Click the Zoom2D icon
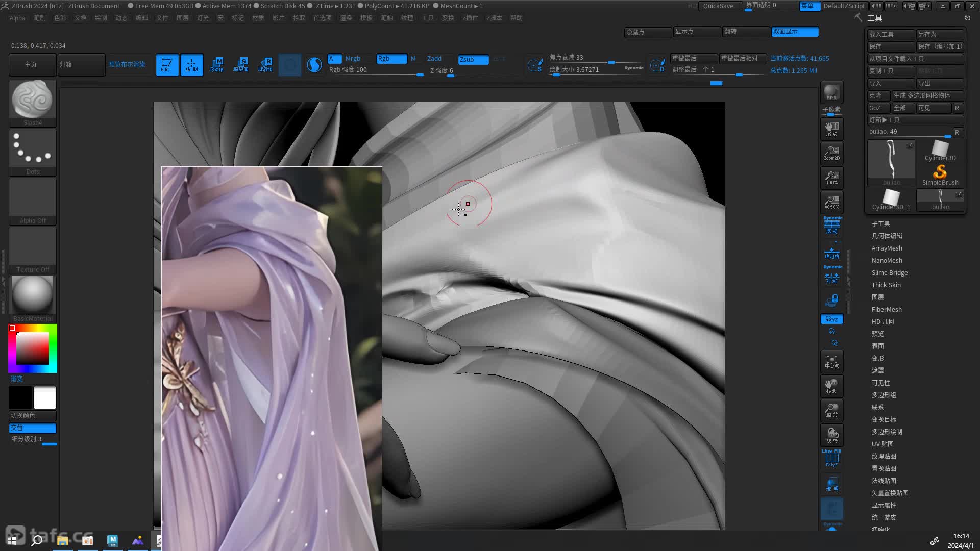 click(831, 153)
